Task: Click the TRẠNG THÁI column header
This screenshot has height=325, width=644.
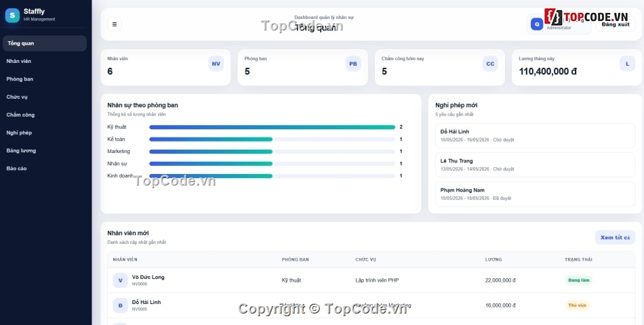Action: pos(578,259)
